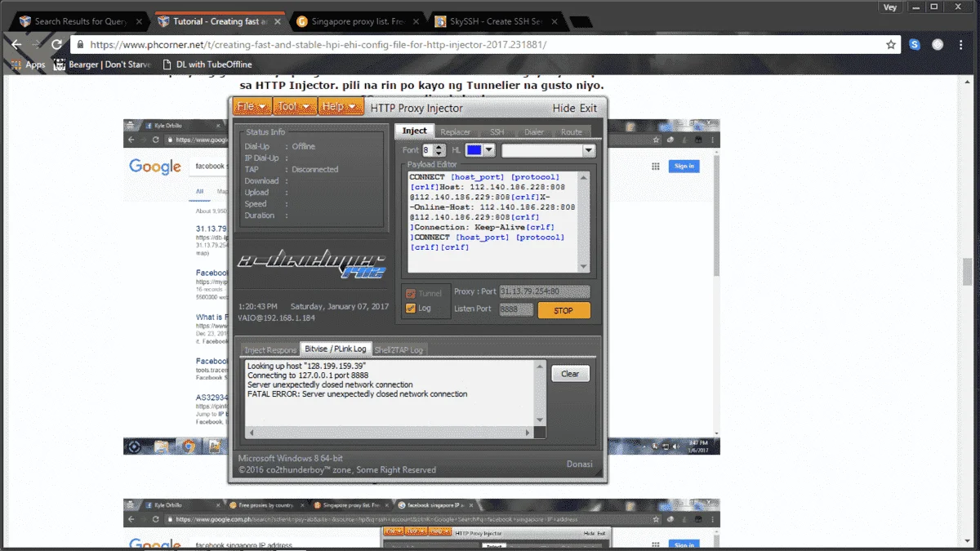Click the Font size value field

click(426, 150)
